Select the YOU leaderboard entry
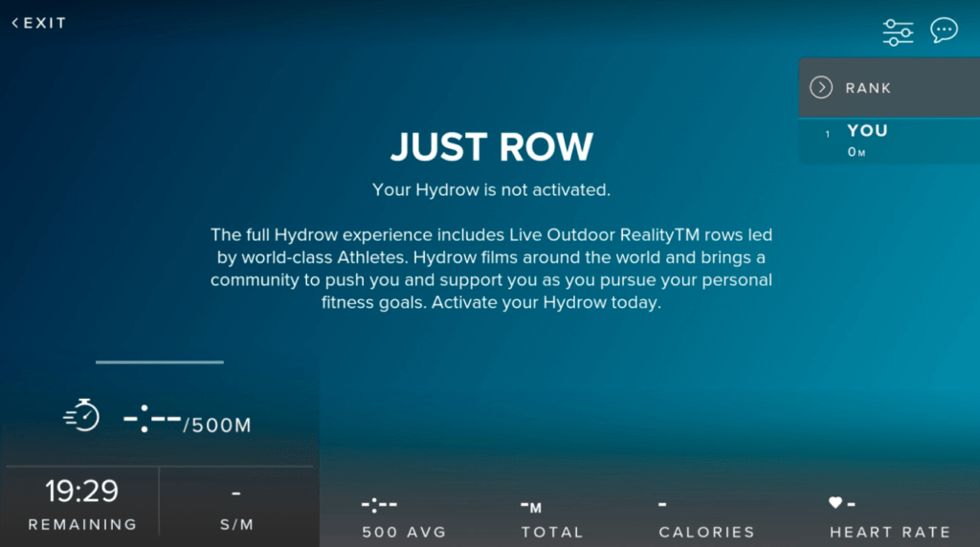 [889, 142]
